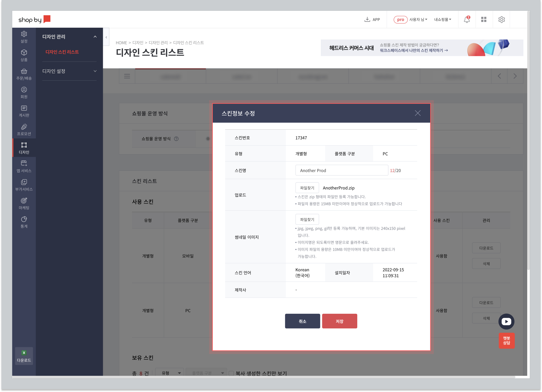Open the 마케팅 sidebar menu

click(x=24, y=203)
